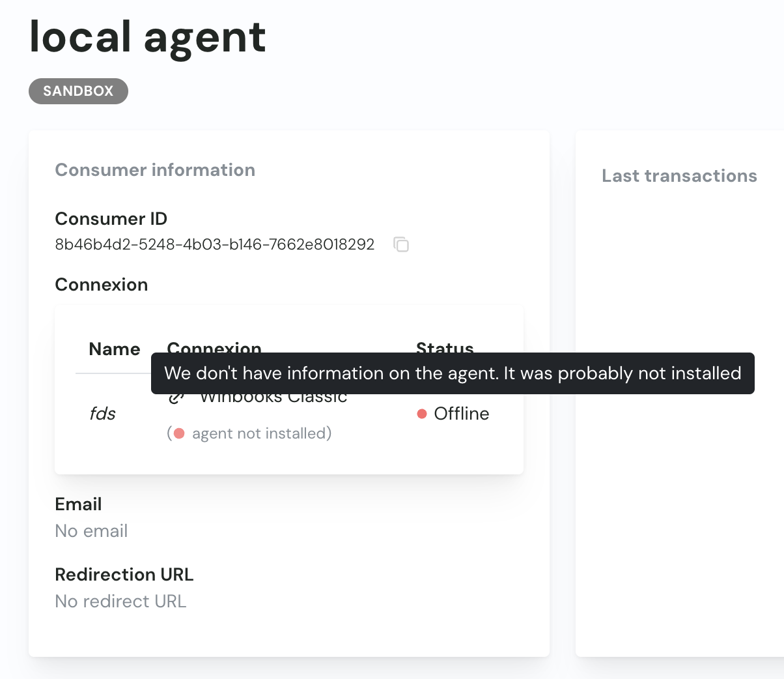
Task: Select the No redirect URL placeholder text
Action: 120,601
